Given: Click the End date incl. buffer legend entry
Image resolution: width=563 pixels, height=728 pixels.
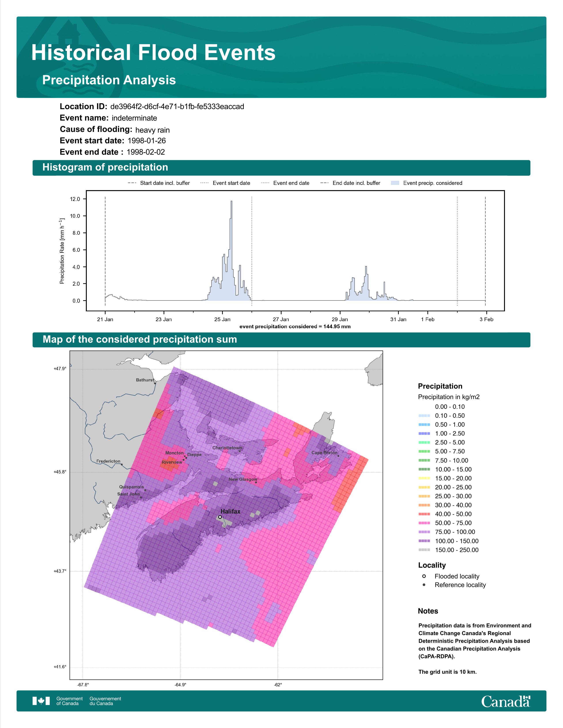Looking at the screenshot, I should click(x=350, y=183).
